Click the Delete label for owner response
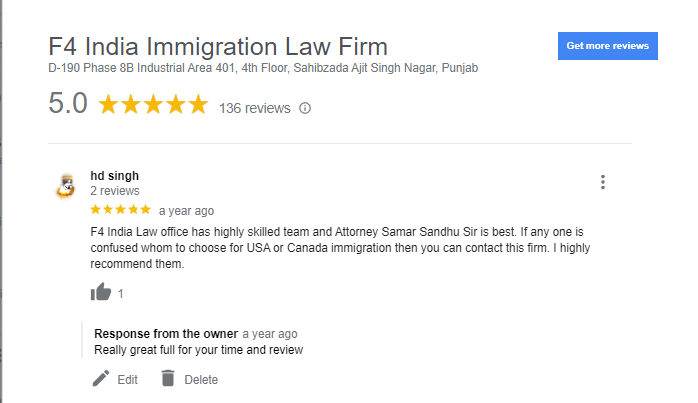This screenshot has width=698, height=403. (201, 380)
